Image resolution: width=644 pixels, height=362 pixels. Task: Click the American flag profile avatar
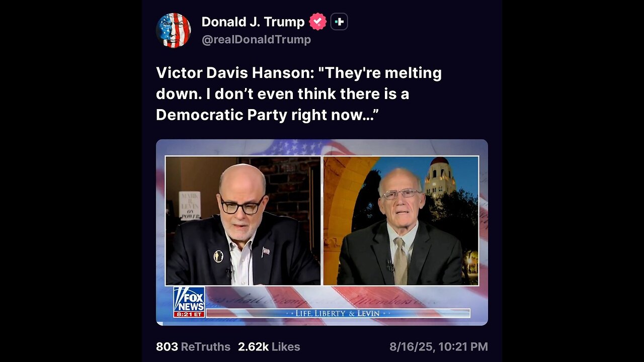point(174,30)
